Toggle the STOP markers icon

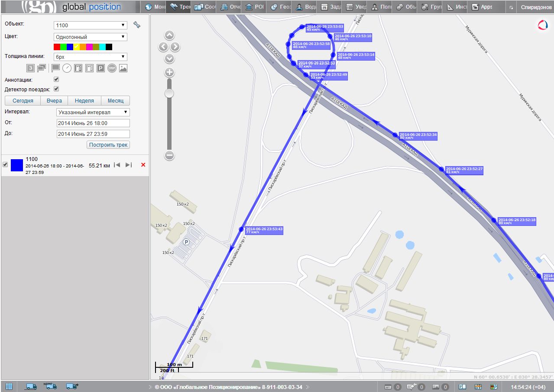click(x=112, y=68)
